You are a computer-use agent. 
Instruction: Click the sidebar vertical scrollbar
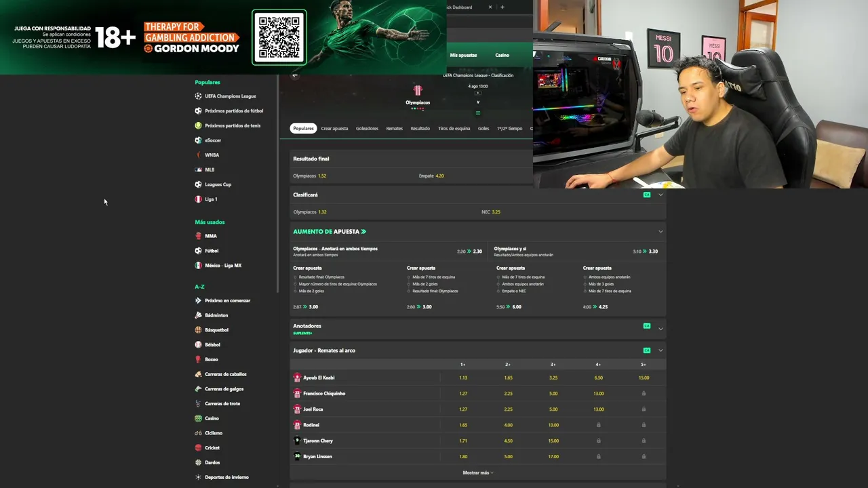click(277, 183)
